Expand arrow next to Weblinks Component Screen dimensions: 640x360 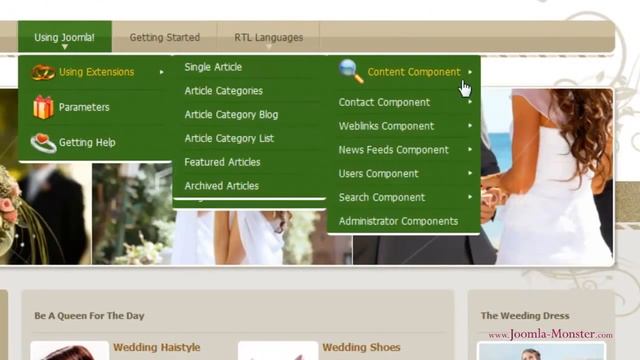point(470,125)
